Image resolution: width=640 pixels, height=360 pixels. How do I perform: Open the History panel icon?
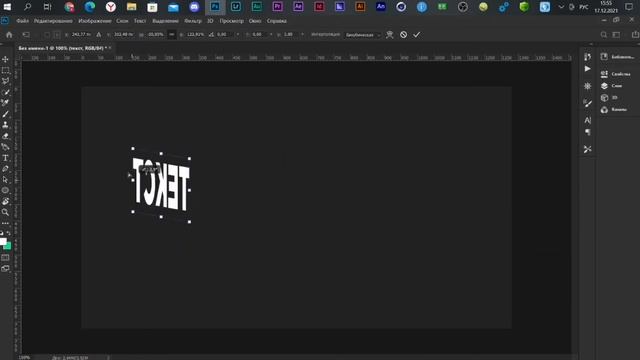pos(587,57)
